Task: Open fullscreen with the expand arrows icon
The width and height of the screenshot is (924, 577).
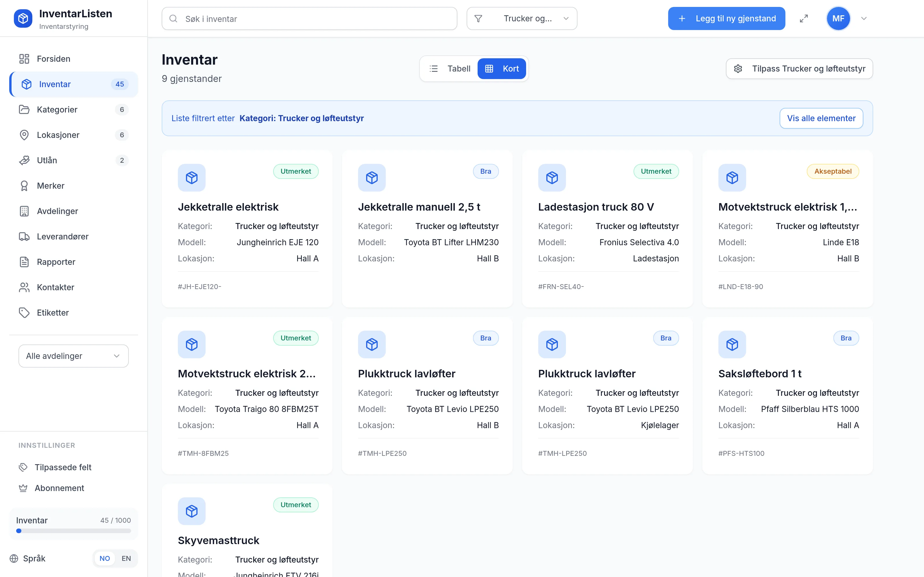Action: (804, 18)
